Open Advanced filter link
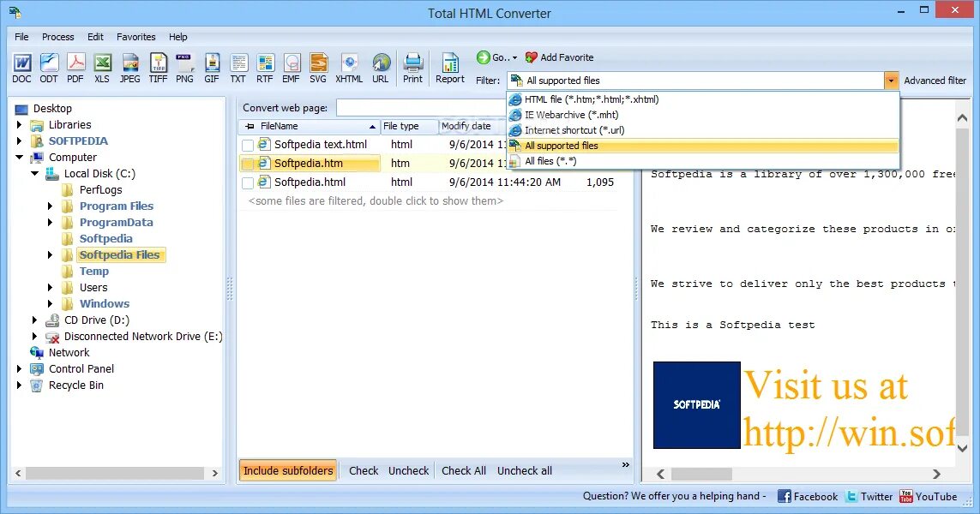The image size is (980, 514). click(x=935, y=81)
